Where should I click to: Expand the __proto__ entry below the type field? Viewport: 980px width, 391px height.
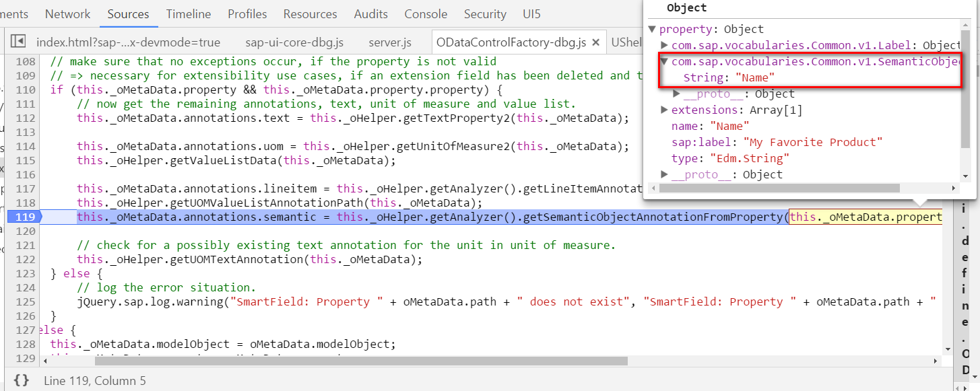click(665, 174)
